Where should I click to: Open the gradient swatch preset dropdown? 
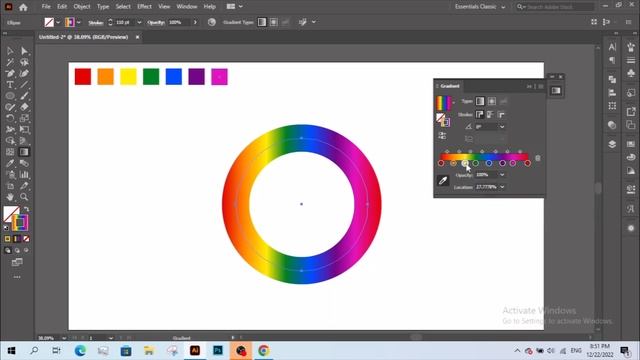click(453, 103)
